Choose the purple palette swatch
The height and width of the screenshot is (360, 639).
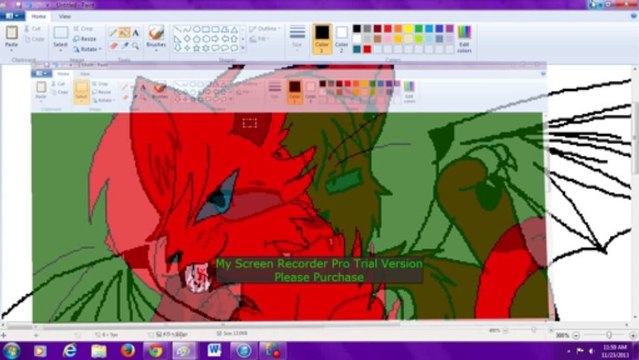[450, 28]
